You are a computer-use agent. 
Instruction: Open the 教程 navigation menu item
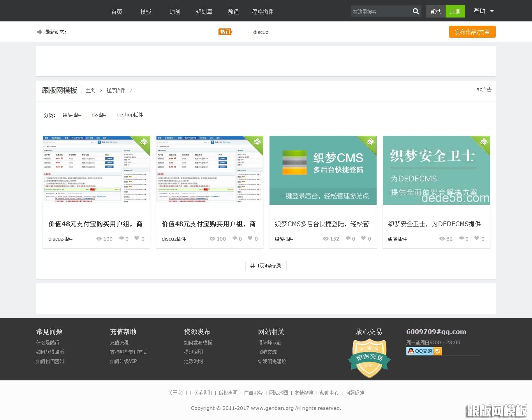pos(233,12)
